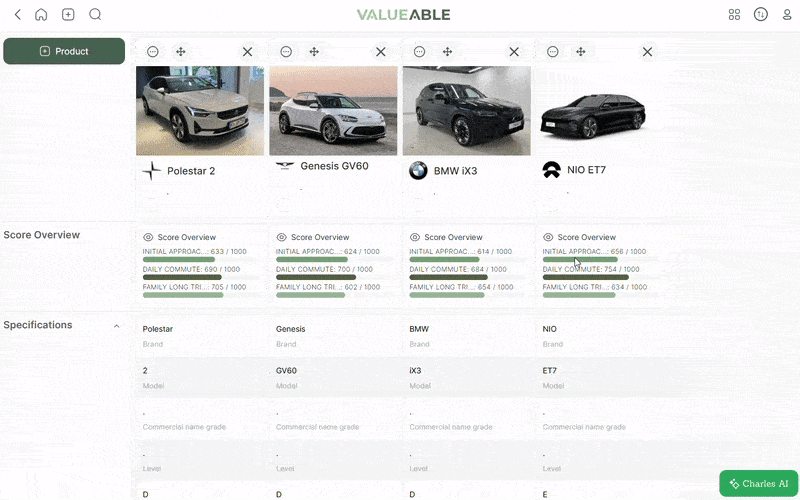
Task: Open the Charles AI assistant
Action: (759, 484)
